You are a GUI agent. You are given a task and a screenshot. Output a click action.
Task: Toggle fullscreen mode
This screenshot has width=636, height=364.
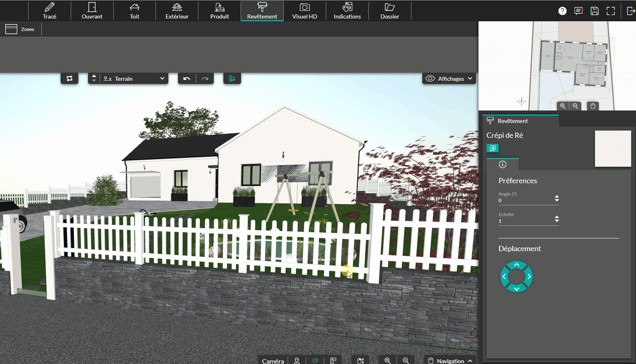(611, 11)
